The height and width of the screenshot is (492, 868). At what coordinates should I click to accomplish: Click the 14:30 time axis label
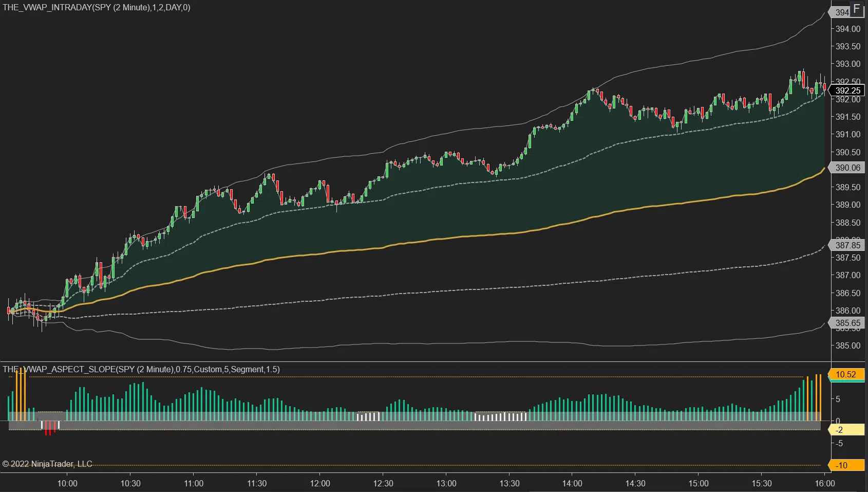[635, 483]
